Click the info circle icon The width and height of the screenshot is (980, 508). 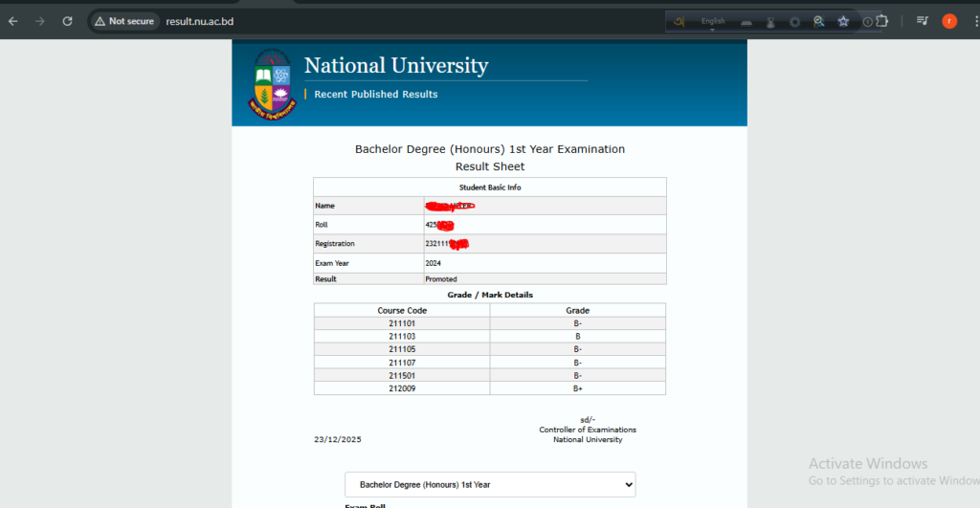click(x=867, y=21)
